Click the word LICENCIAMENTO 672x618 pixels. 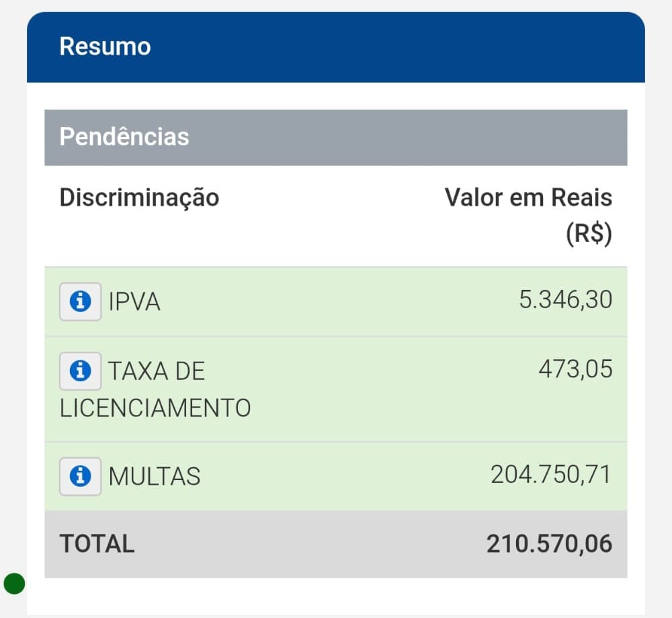coord(155,408)
